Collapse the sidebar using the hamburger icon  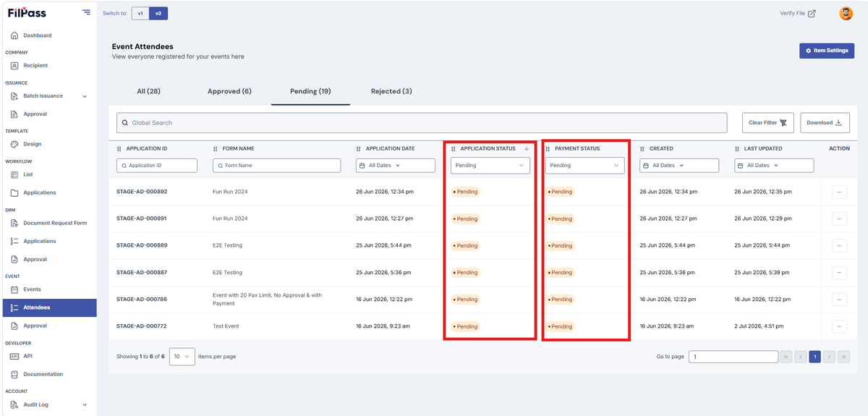pos(86,12)
